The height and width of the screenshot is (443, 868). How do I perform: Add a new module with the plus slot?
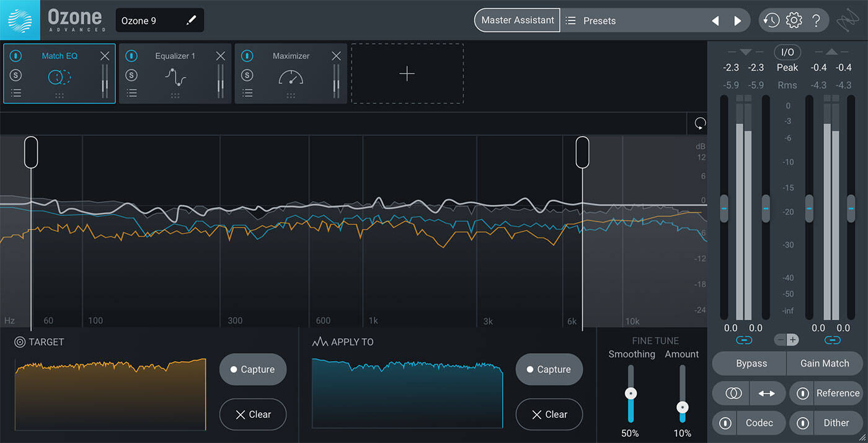pos(407,73)
